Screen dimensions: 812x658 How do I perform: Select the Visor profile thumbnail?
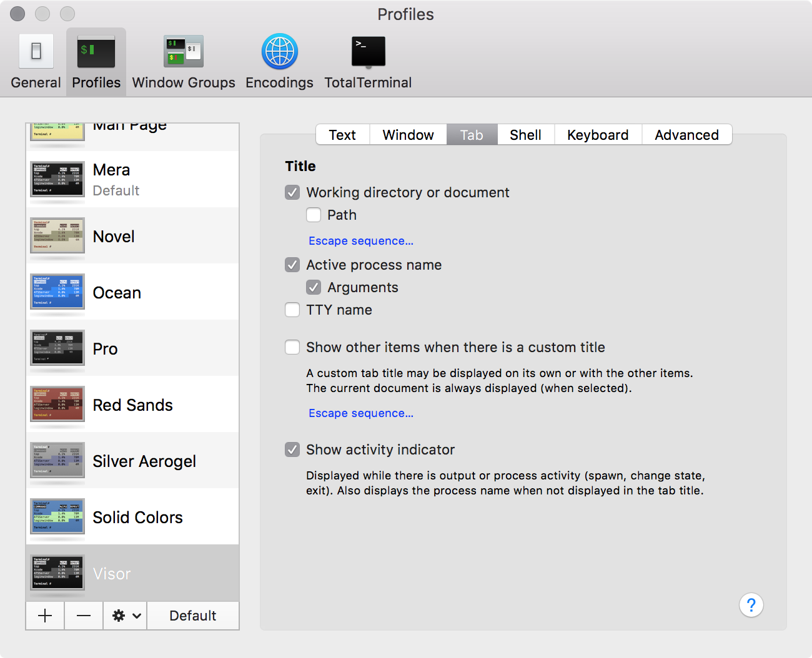(57, 572)
